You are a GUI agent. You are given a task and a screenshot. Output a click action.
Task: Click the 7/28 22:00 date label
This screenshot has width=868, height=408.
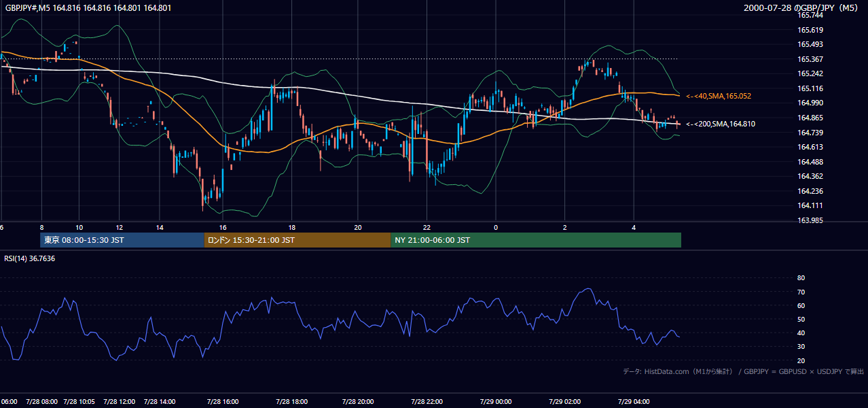(x=427, y=402)
